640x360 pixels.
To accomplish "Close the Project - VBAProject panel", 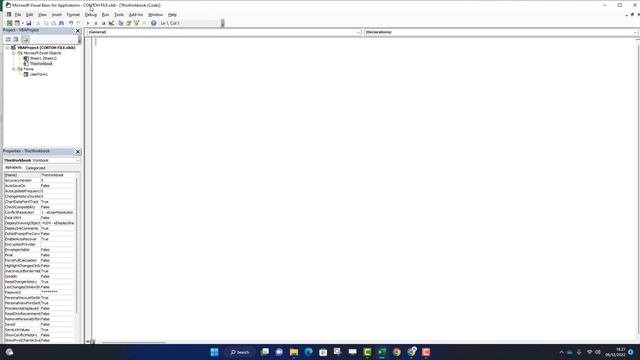I will [78, 31].
